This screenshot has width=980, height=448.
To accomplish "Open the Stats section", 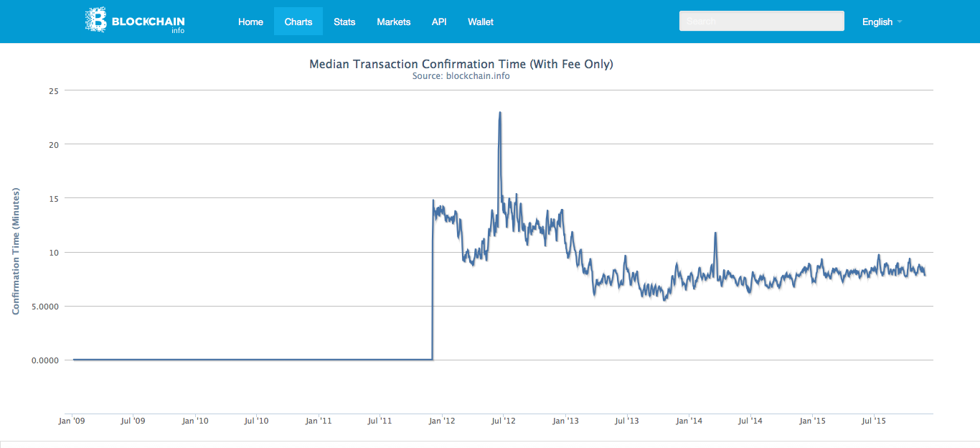I will pos(344,22).
